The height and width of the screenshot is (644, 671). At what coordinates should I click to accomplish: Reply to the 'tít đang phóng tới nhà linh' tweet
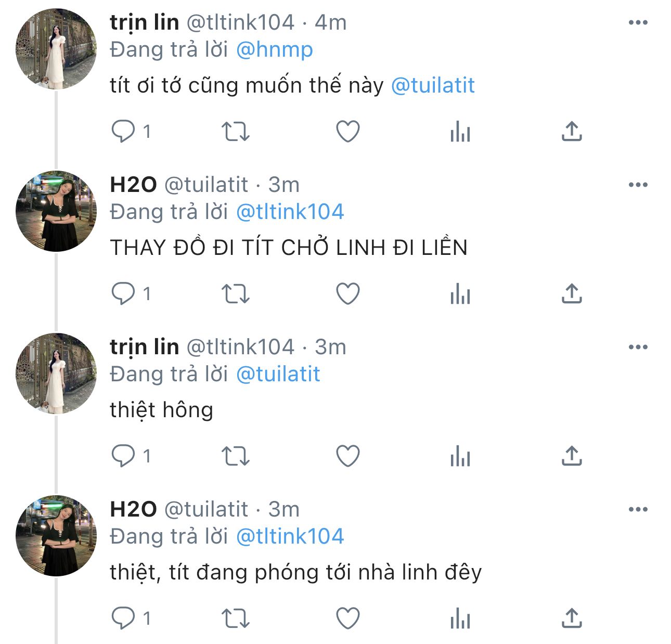point(123,619)
